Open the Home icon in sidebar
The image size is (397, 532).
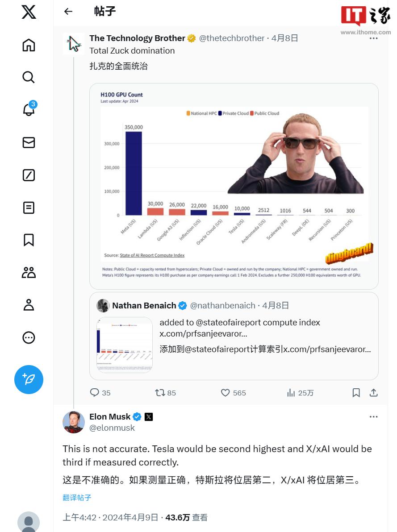29,45
